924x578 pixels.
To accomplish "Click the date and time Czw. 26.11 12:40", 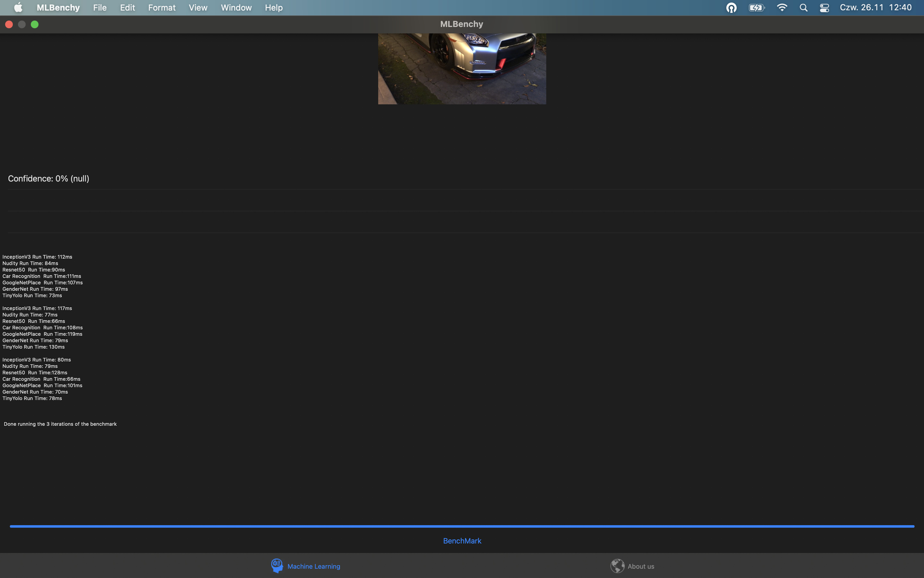I will click(x=876, y=8).
